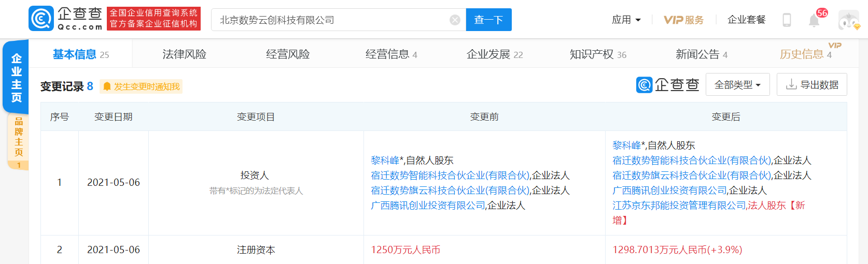Open the mobile phone app icon
The image size is (868, 264).
click(787, 20)
